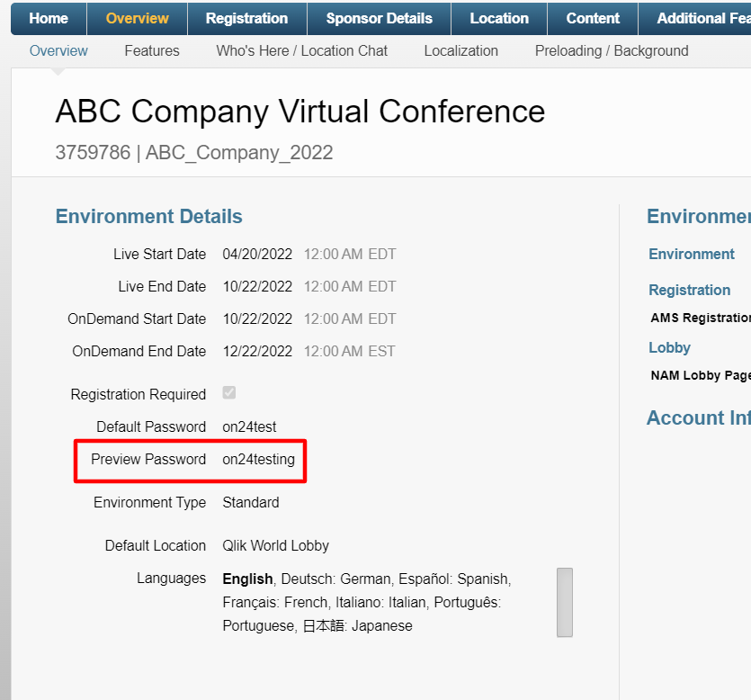Click the Default Password value on24test
Screen dimensions: 751x700
point(249,426)
